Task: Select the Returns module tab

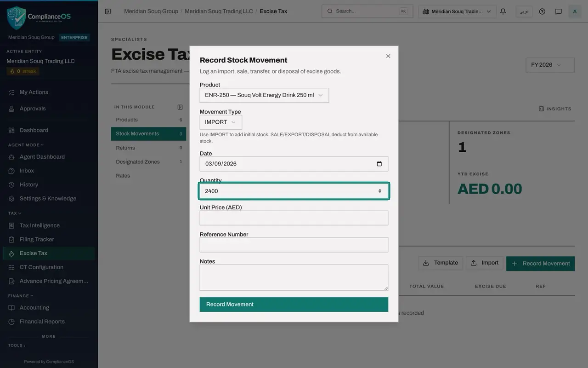Action: tap(148, 148)
